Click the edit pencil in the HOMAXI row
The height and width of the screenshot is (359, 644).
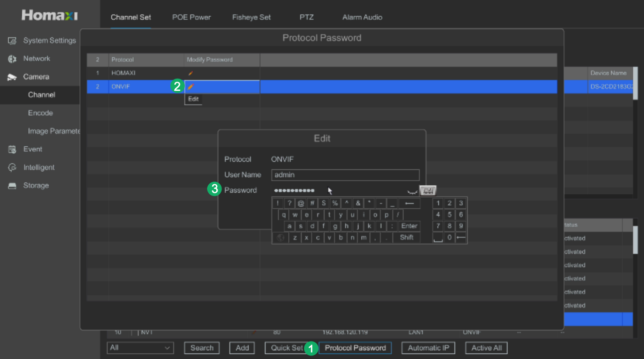190,73
